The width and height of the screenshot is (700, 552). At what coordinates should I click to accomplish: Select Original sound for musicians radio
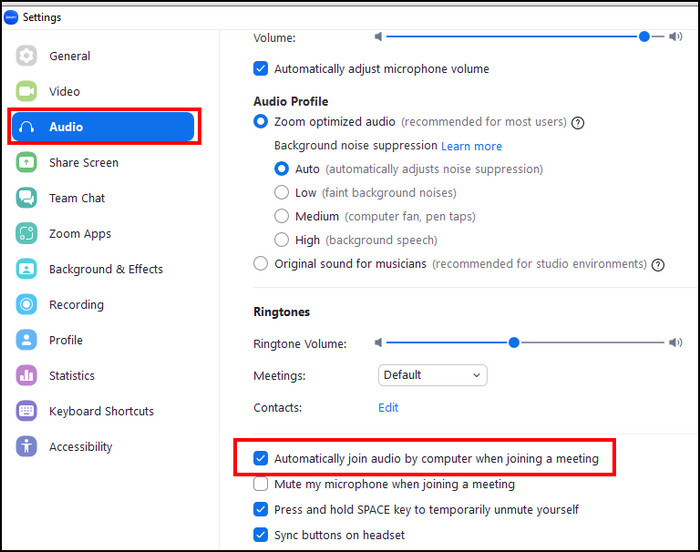point(261,263)
